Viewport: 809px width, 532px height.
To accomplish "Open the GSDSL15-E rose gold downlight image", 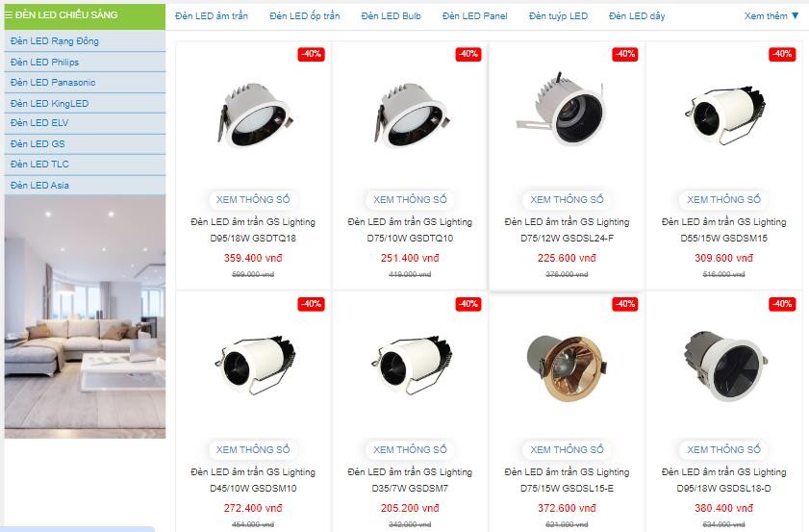I will (567, 367).
